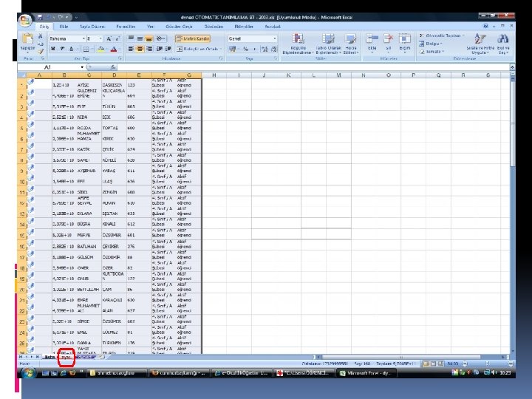Adjust the zoom slider handle
Screen dimensions: 532x399
pos(487,364)
